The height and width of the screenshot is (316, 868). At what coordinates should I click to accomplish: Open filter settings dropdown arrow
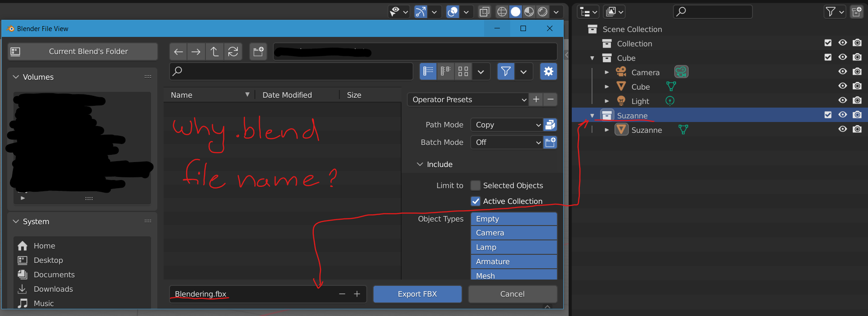pos(523,71)
